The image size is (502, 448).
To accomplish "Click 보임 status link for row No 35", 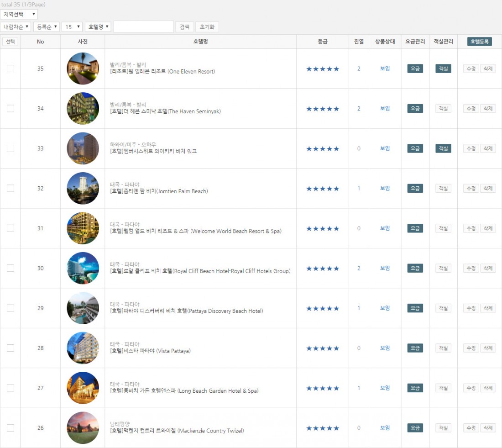I will (x=385, y=69).
